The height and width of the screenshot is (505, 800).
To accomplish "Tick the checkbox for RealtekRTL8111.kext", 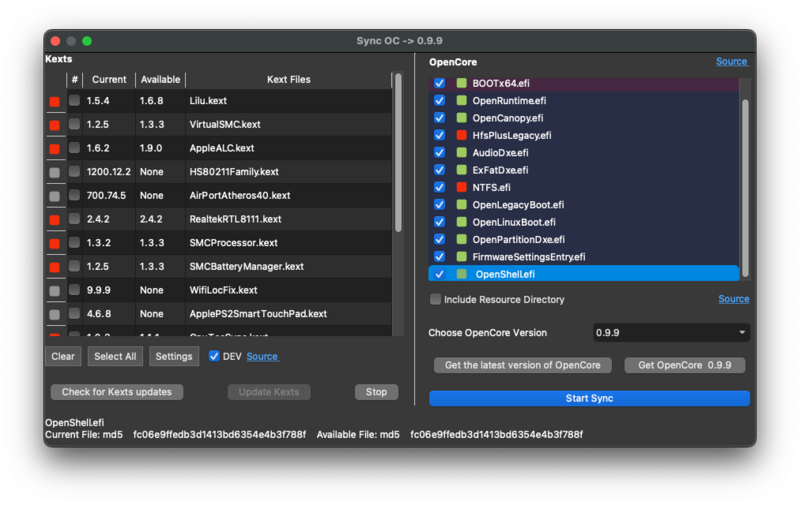I will click(x=74, y=219).
